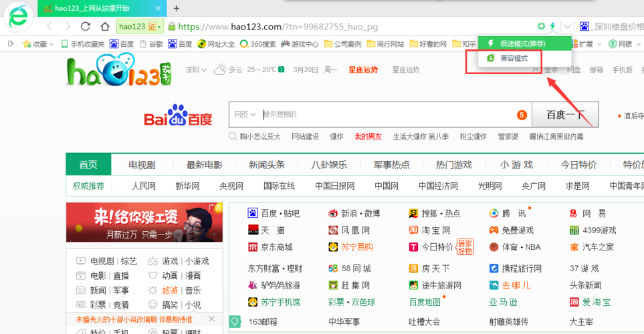Click 百度一下 search button

(565, 114)
